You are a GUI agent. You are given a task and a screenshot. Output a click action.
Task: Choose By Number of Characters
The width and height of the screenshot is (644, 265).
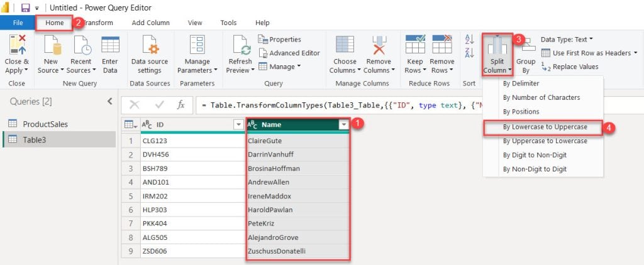(543, 97)
